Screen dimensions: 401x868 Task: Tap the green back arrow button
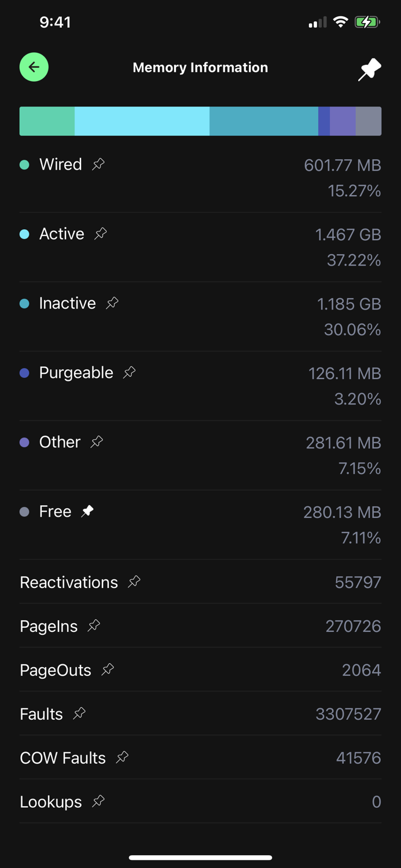(34, 67)
